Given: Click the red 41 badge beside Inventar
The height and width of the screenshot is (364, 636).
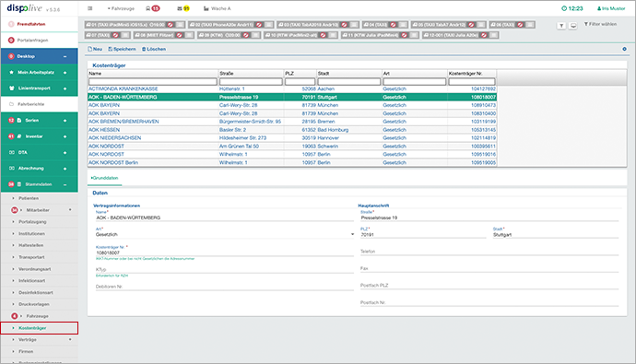Looking at the screenshot, I should (x=11, y=136).
